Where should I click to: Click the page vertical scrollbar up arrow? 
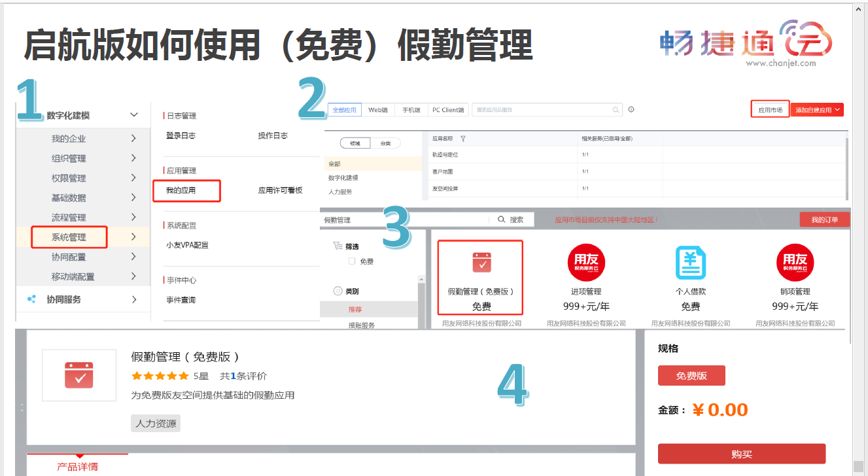tap(858, 10)
